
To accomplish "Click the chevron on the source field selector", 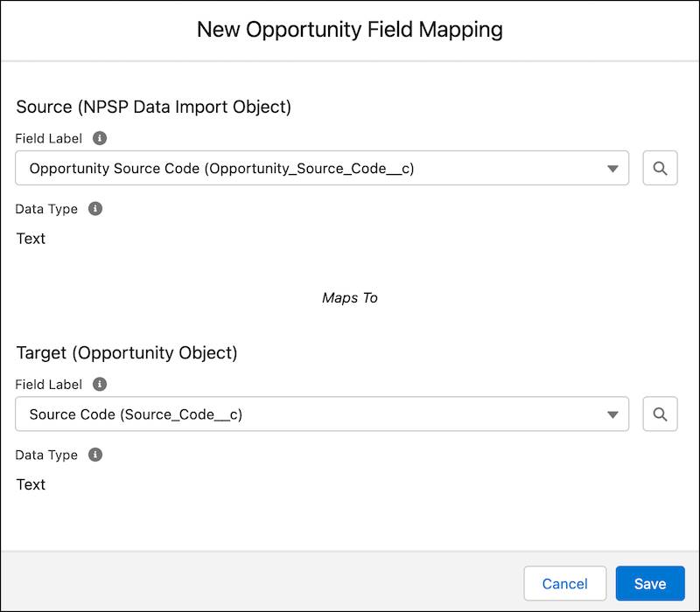I will (612, 168).
